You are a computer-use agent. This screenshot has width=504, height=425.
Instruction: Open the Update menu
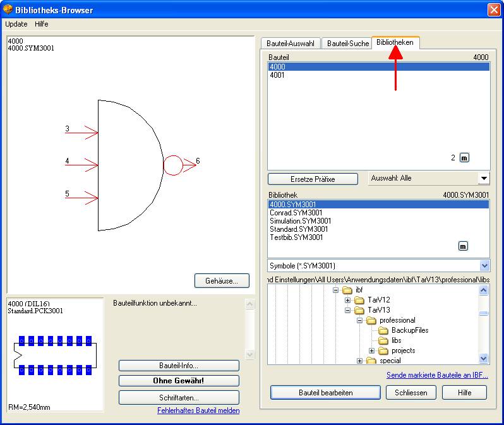pos(16,24)
